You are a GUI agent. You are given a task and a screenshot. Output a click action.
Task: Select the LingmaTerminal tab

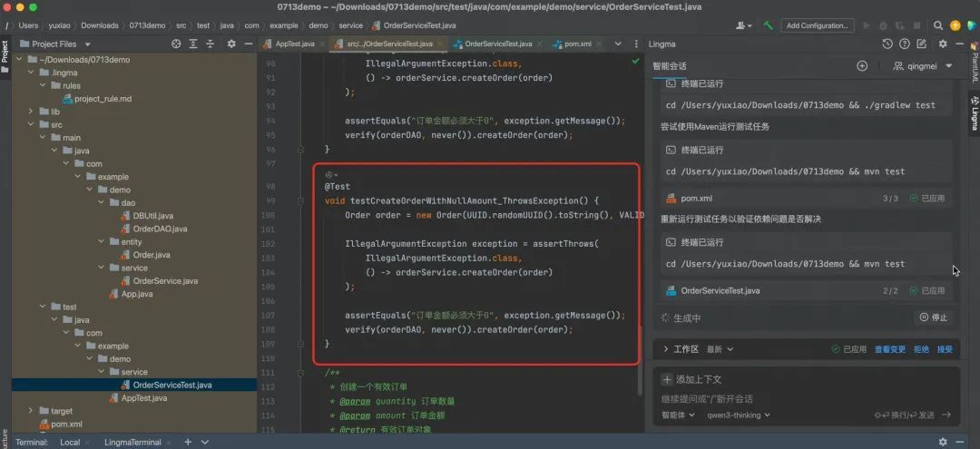tap(132, 442)
